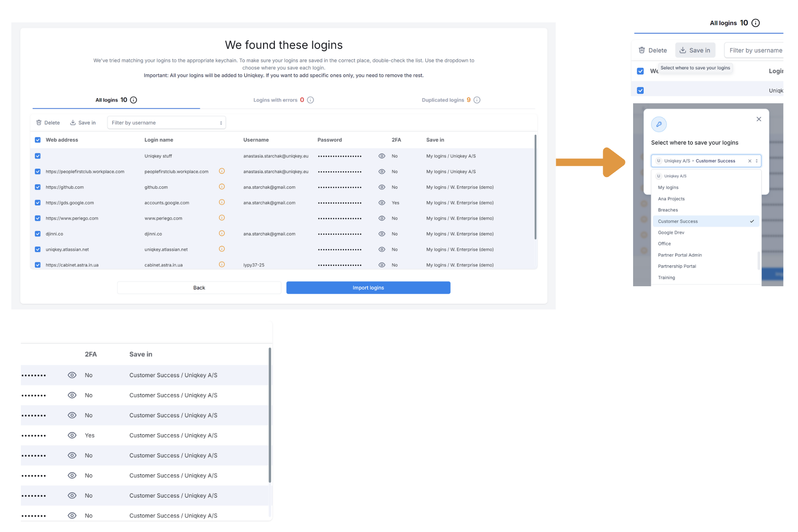Screen dimensions: 798x532
Task: Click orange warning icon for cabinet.astra.in.ua
Action: [222, 264]
